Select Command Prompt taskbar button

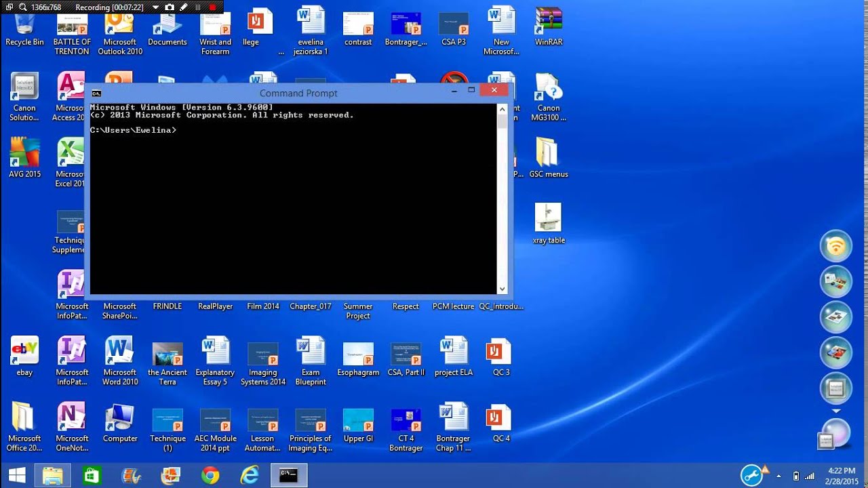[x=289, y=476]
